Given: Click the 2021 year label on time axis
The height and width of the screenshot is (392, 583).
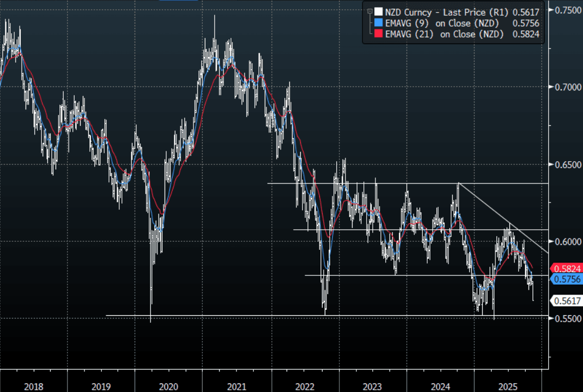Looking at the screenshot, I should click(236, 387).
